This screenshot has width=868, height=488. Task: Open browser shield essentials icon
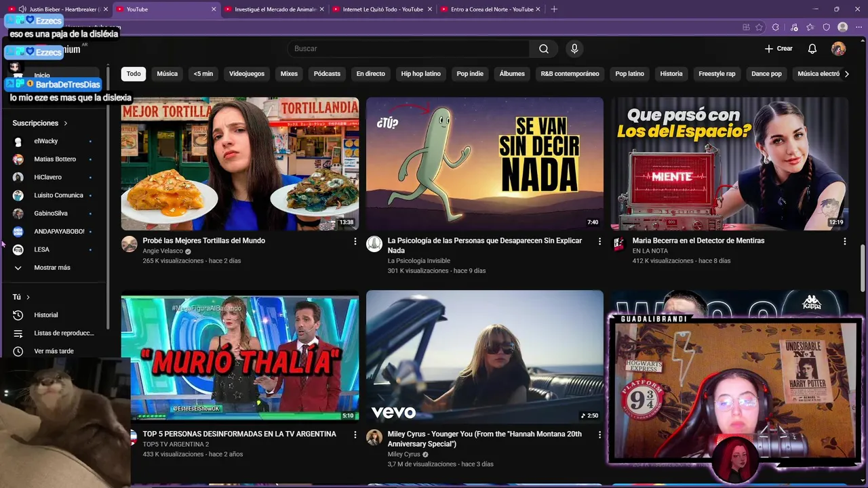tap(826, 27)
